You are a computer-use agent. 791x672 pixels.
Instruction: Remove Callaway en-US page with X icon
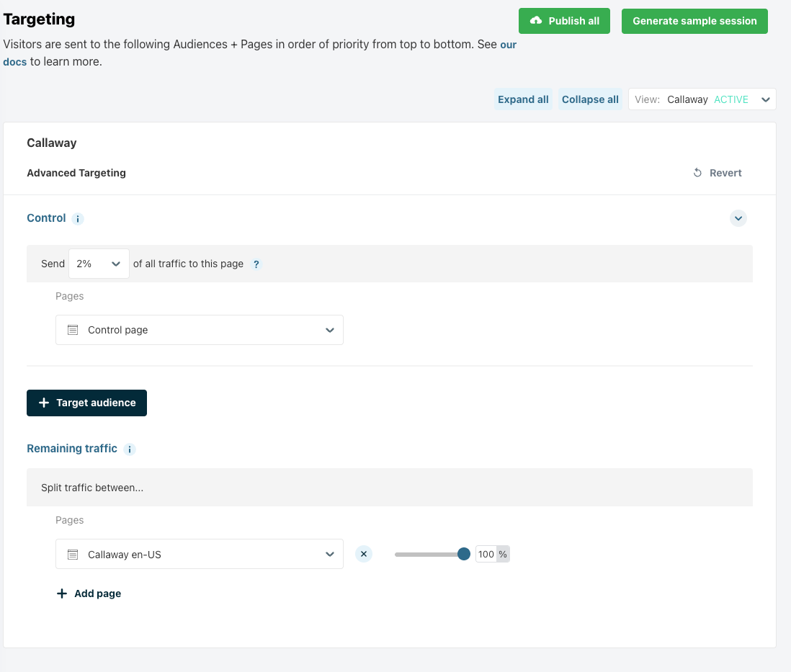tap(364, 554)
